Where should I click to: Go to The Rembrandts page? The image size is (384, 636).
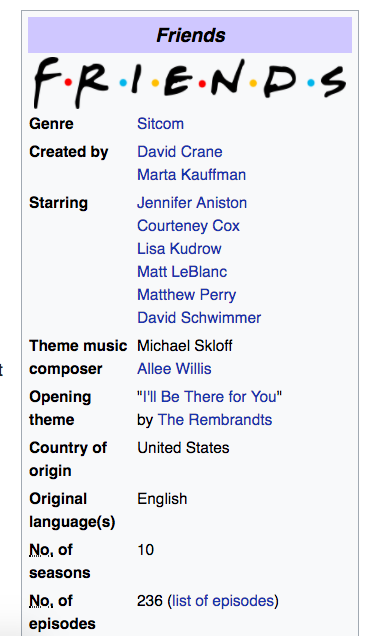click(x=215, y=420)
